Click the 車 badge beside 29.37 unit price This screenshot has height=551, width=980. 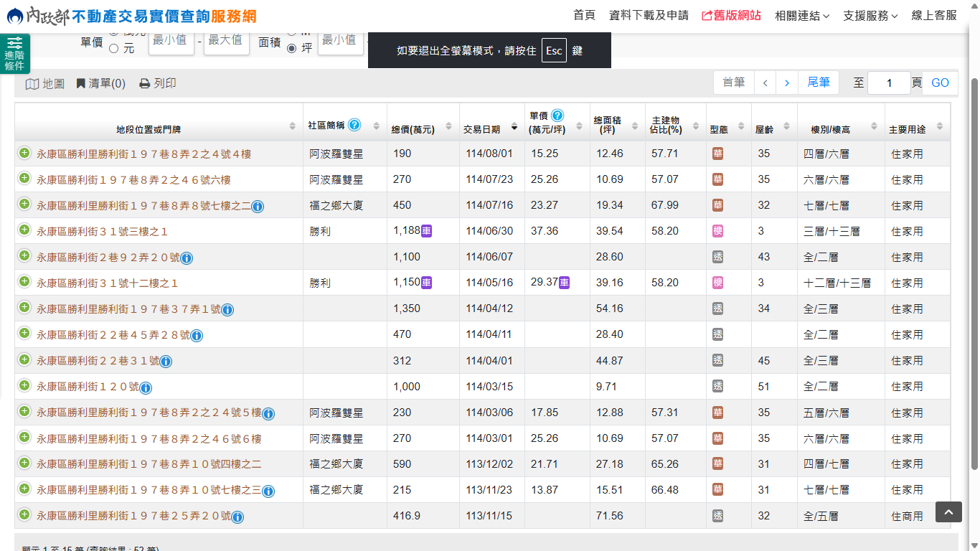tap(565, 283)
